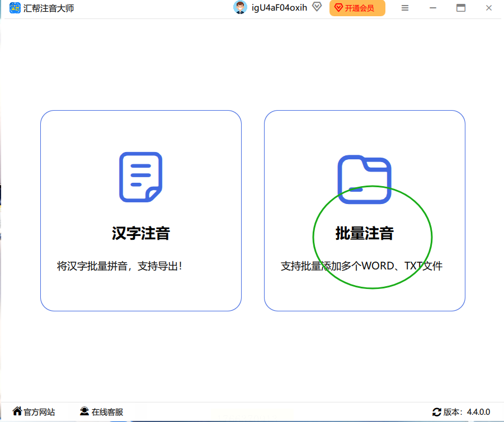This screenshot has height=422, width=504.
Task: Click the refresh icon to check updates
Action: (x=436, y=412)
